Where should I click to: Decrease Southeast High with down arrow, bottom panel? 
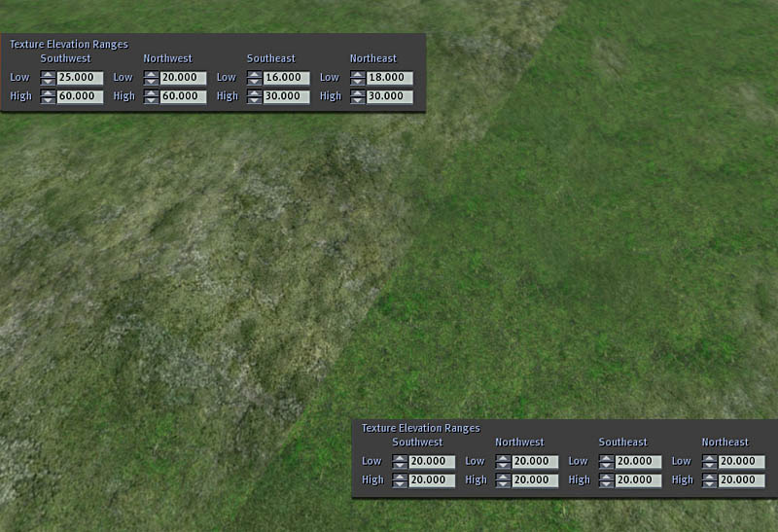pyautogui.click(x=606, y=484)
